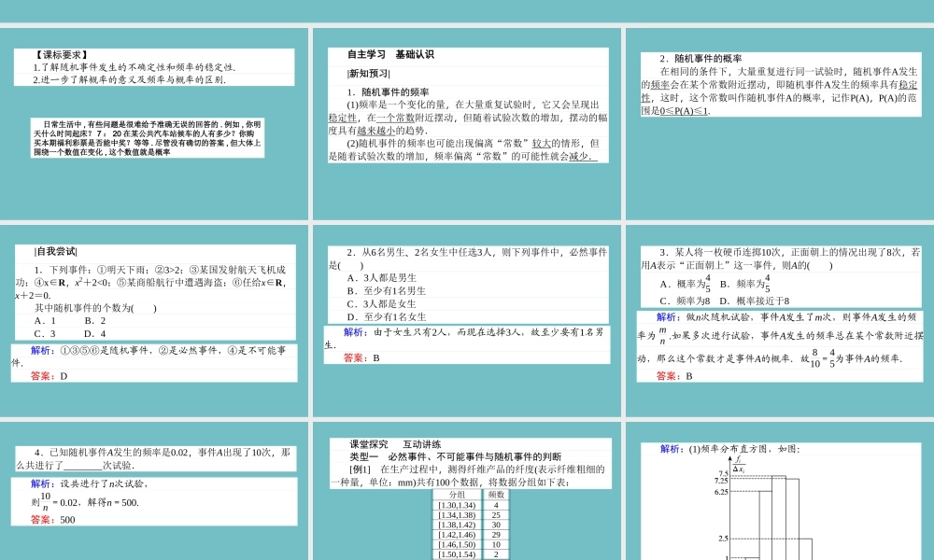
Task: Click the heading |新知预习|
Action: pyautogui.click(x=368, y=74)
